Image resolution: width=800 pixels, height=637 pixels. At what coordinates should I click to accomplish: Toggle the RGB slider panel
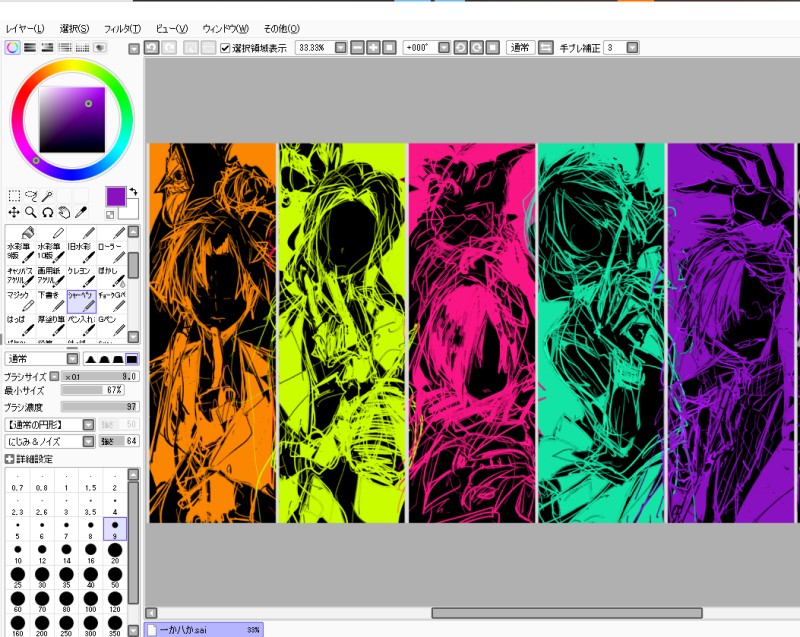tap(30, 47)
